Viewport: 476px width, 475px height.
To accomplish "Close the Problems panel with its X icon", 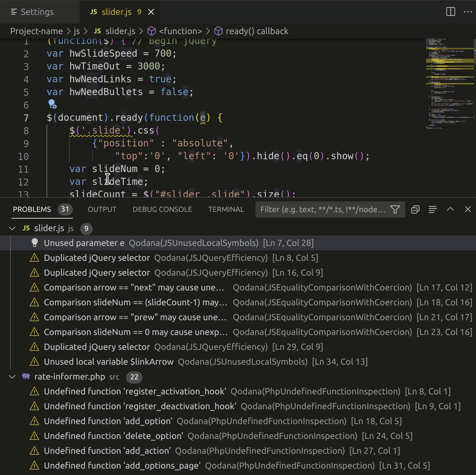I will coord(468,209).
